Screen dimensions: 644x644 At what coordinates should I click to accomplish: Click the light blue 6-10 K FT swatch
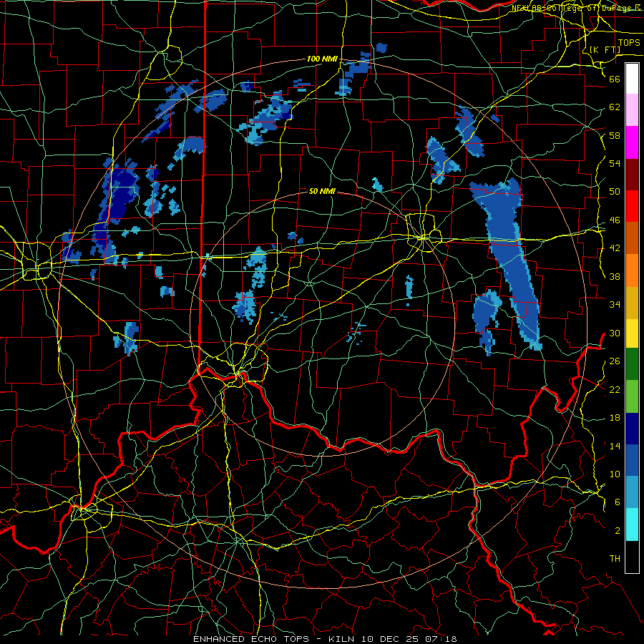(x=632, y=492)
